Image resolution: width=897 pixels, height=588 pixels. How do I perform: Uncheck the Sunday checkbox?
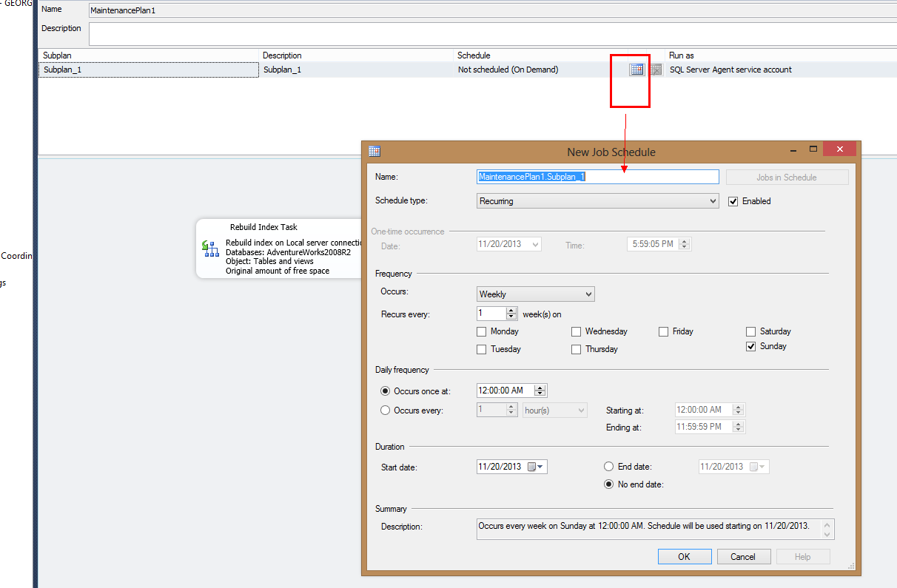point(750,346)
